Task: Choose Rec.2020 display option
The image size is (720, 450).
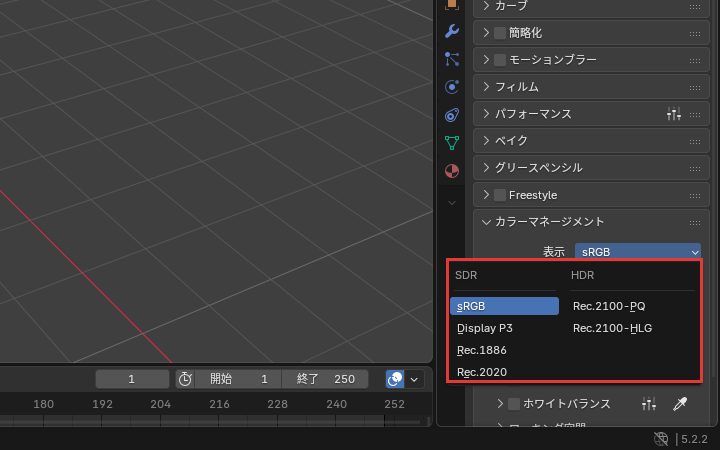Action: point(504,372)
